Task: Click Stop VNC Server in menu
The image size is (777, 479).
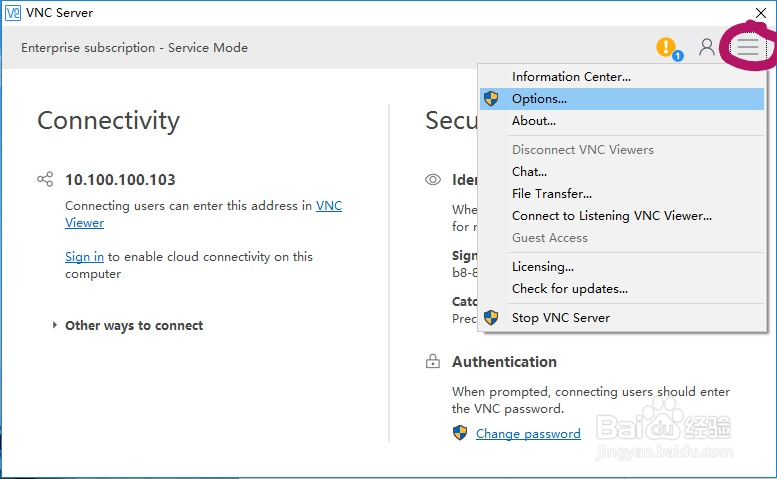Action: [560, 318]
